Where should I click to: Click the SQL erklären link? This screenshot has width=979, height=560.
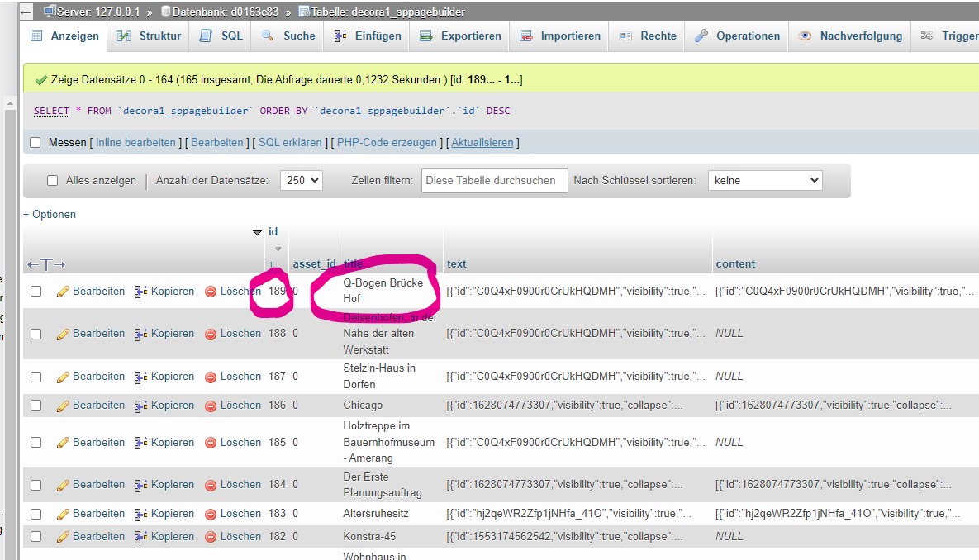click(x=290, y=143)
